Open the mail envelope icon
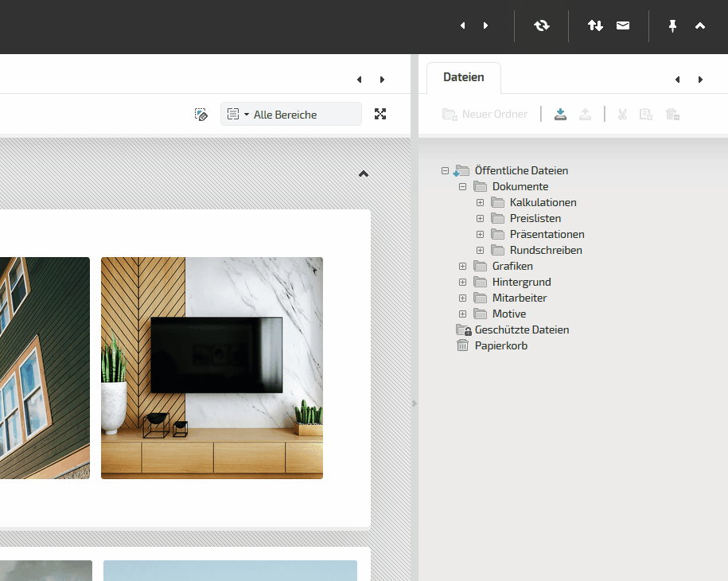 [x=623, y=25]
